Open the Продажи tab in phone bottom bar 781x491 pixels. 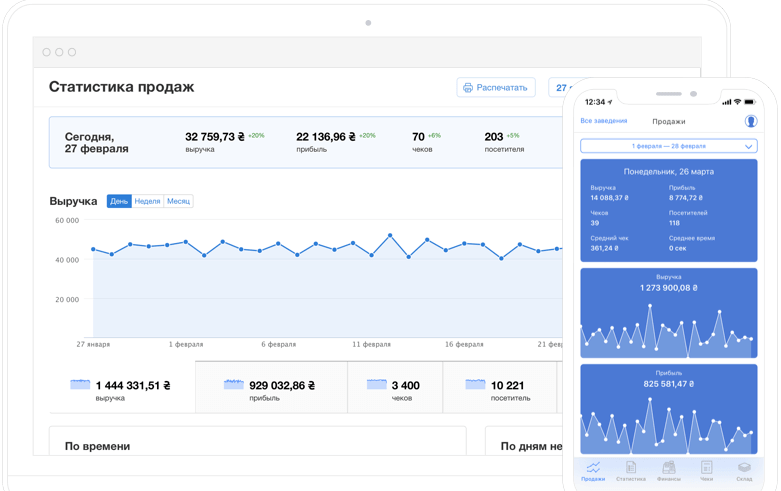(593, 471)
